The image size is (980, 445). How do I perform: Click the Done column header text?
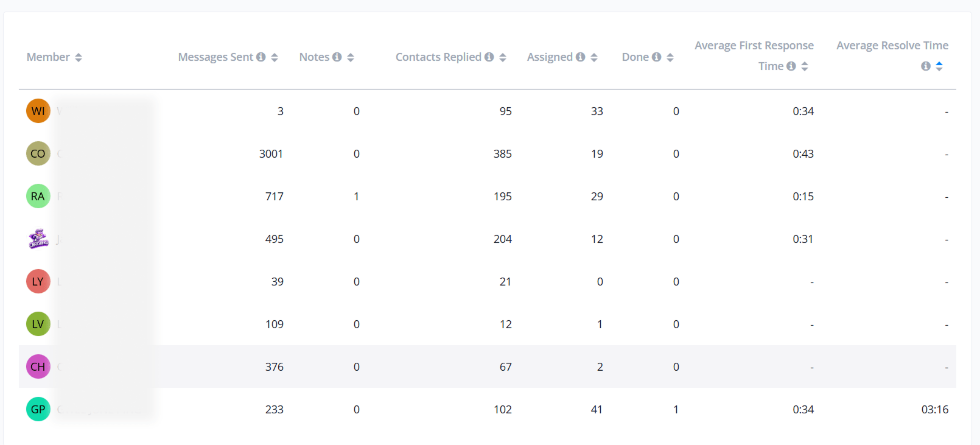coord(635,57)
